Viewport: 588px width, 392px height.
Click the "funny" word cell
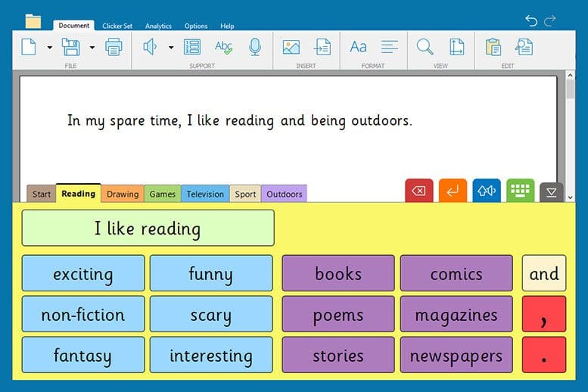211,273
